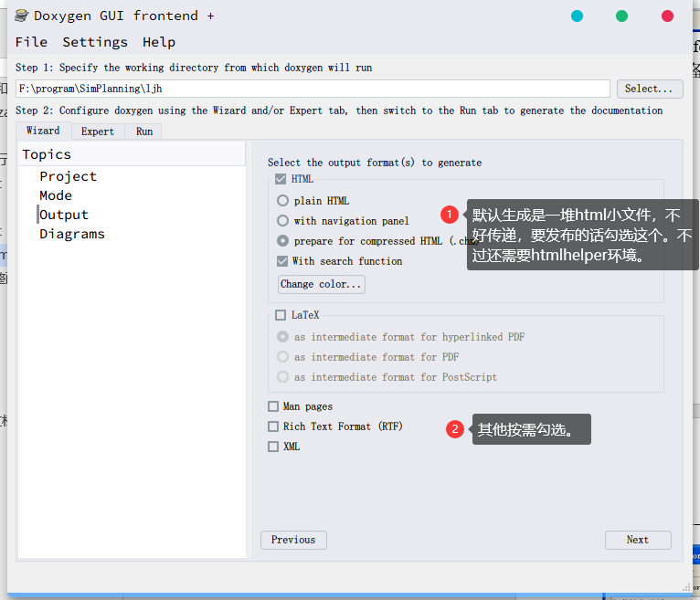
Task: Open the File menu
Action: 31,42
